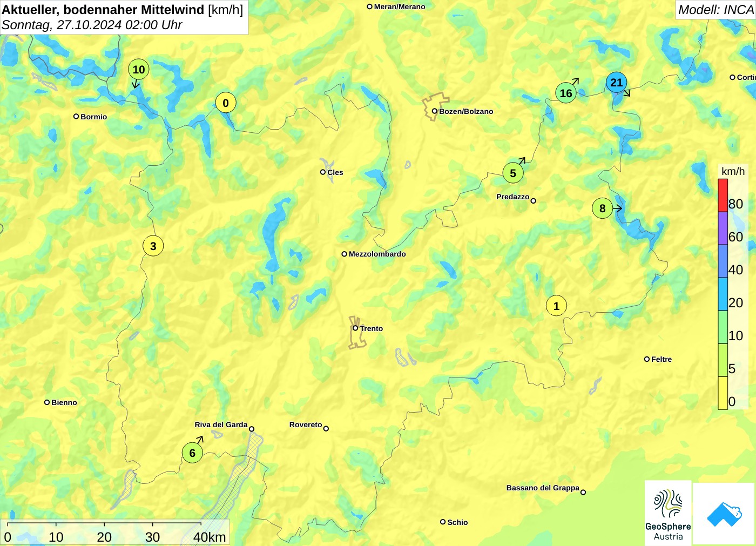
Task: Click the Meran/Merano city label
Action: 400,6
